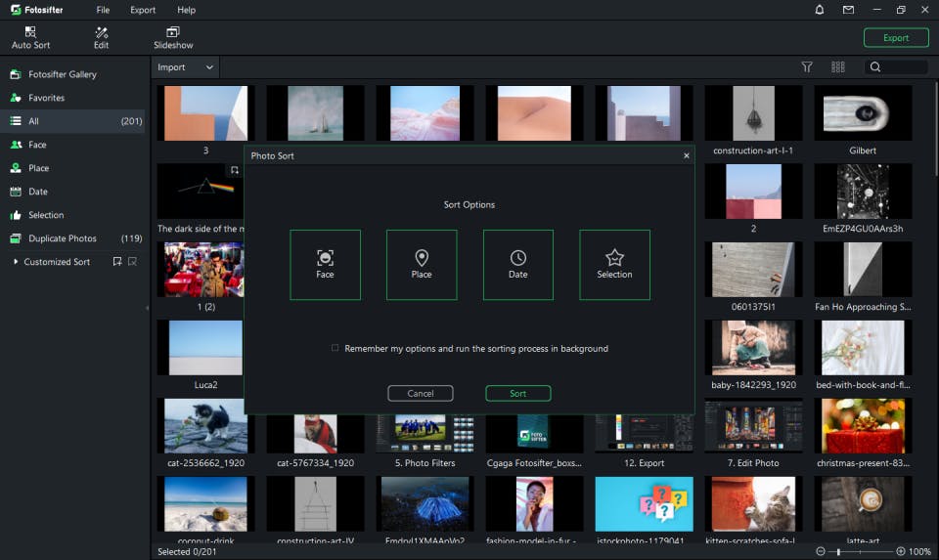This screenshot has width=939, height=560.
Task: Select cat-5767334_1920 thumbnail
Action: [316, 434]
